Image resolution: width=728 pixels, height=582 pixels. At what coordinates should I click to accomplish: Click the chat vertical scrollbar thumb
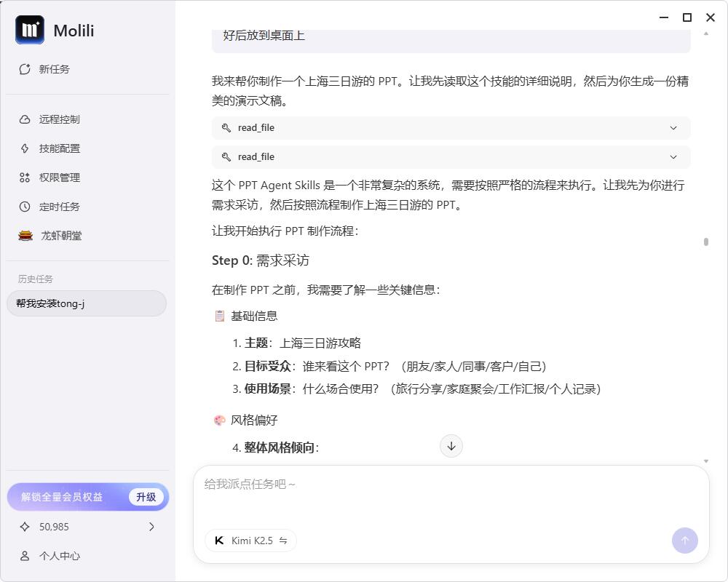coord(705,242)
